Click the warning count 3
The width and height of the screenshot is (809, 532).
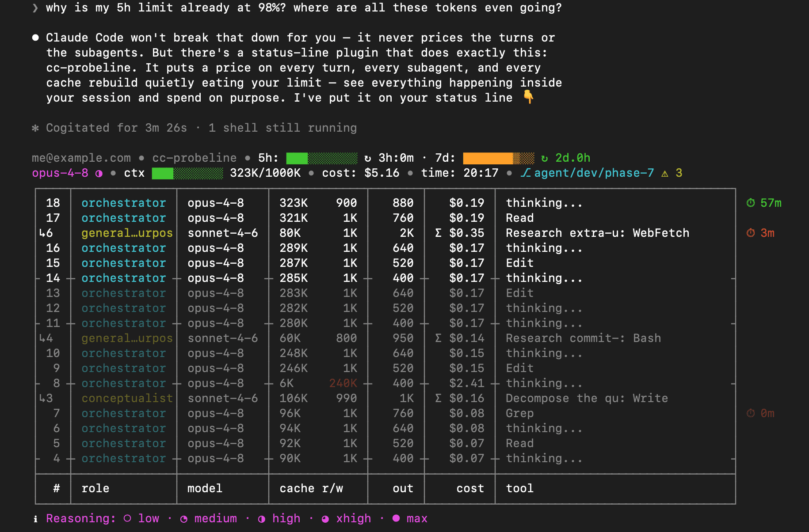(x=679, y=173)
